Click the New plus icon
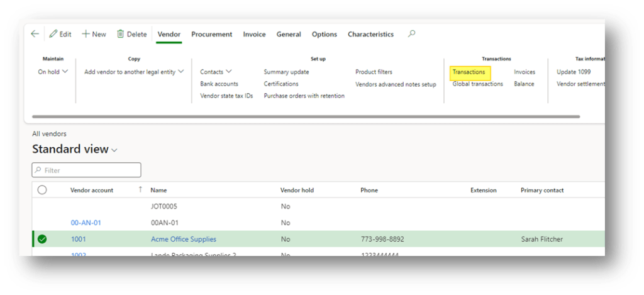This screenshot has height=295, width=644. click(x=86, y=34)
